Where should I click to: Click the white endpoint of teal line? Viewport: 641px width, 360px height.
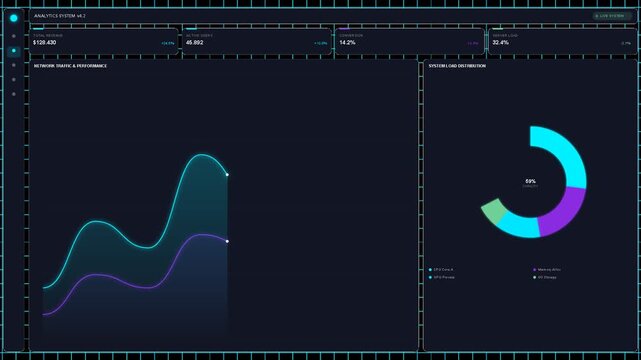tap(227, 175)
